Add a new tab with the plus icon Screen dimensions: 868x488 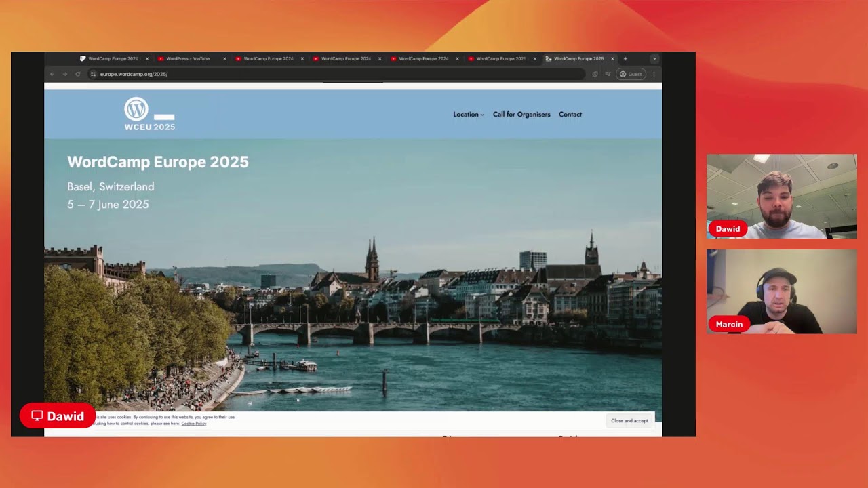coord(625,58)
